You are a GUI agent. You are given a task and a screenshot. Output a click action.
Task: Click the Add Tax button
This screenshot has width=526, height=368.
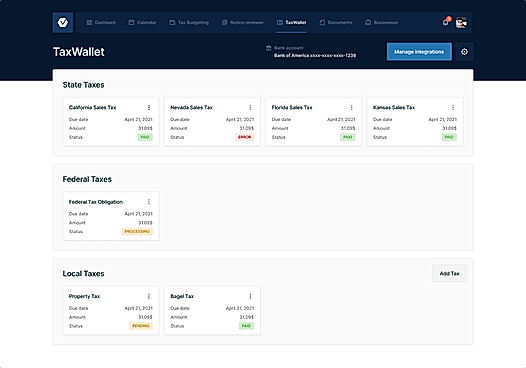pyautogui.click(x=449, y=273)
